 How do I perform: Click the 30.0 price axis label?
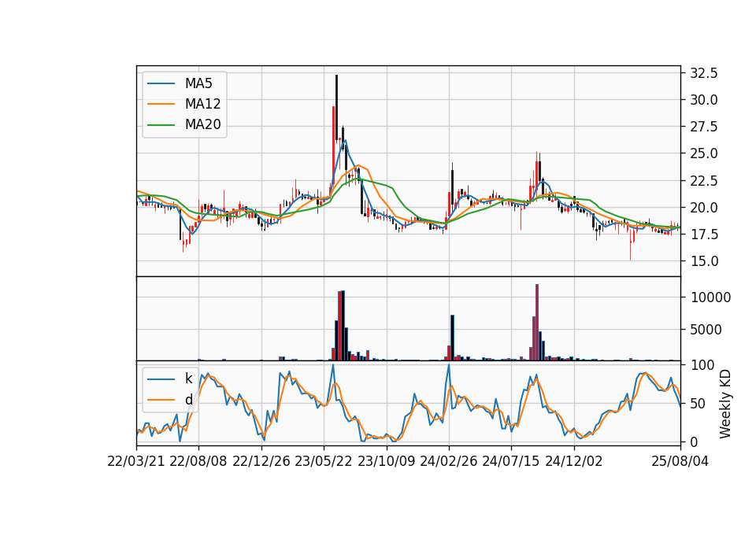coord(704,100)
